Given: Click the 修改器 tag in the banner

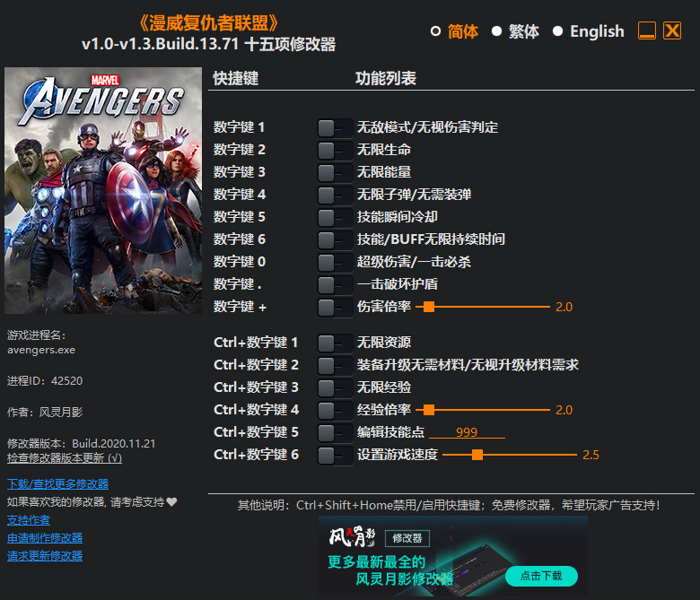Looking at the screenshot, I should [x=407, y=538].
